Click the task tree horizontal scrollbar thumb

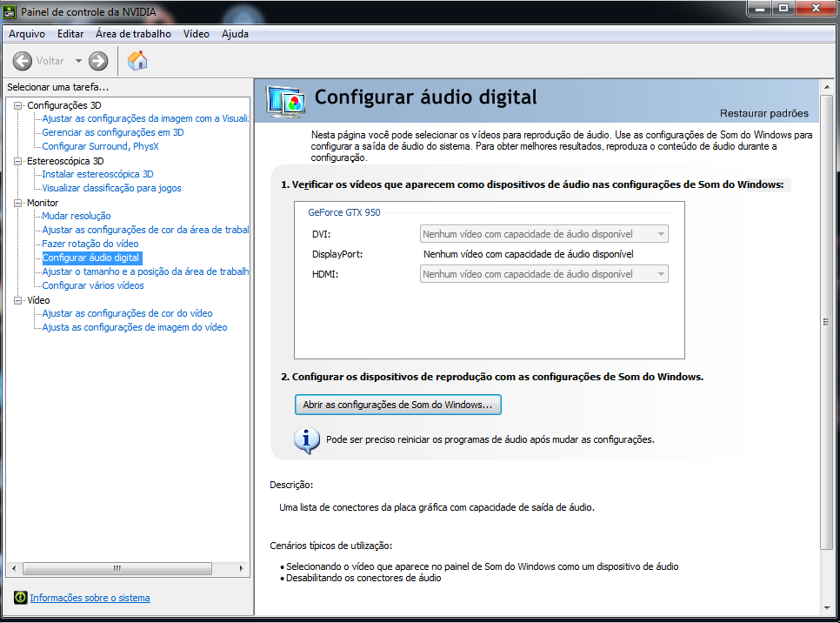(x=117, y=568)
